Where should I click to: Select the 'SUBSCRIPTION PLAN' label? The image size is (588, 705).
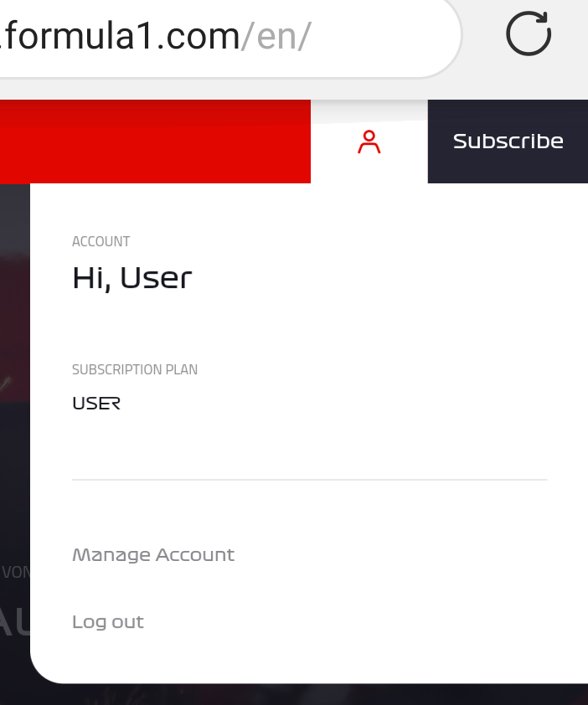[135, 369]
